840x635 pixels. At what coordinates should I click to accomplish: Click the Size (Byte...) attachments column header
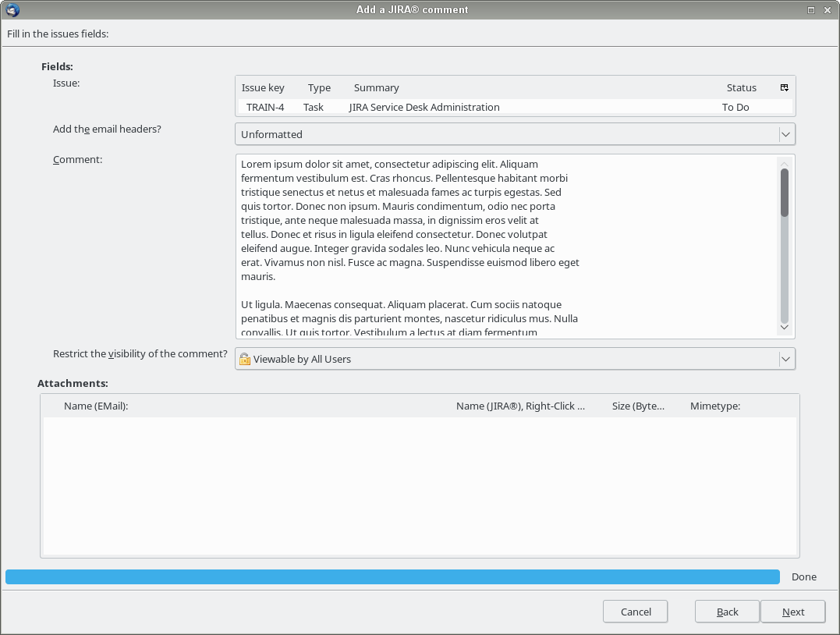(638, 406)
